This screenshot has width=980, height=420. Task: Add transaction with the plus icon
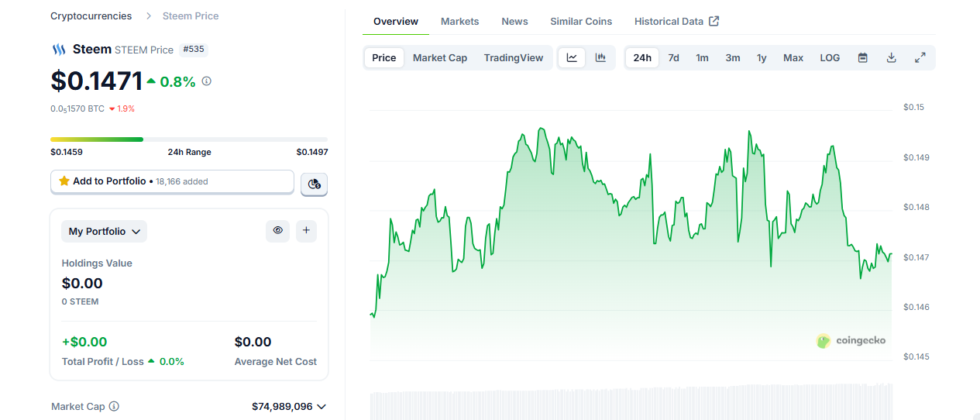click(x=306, y=230)
